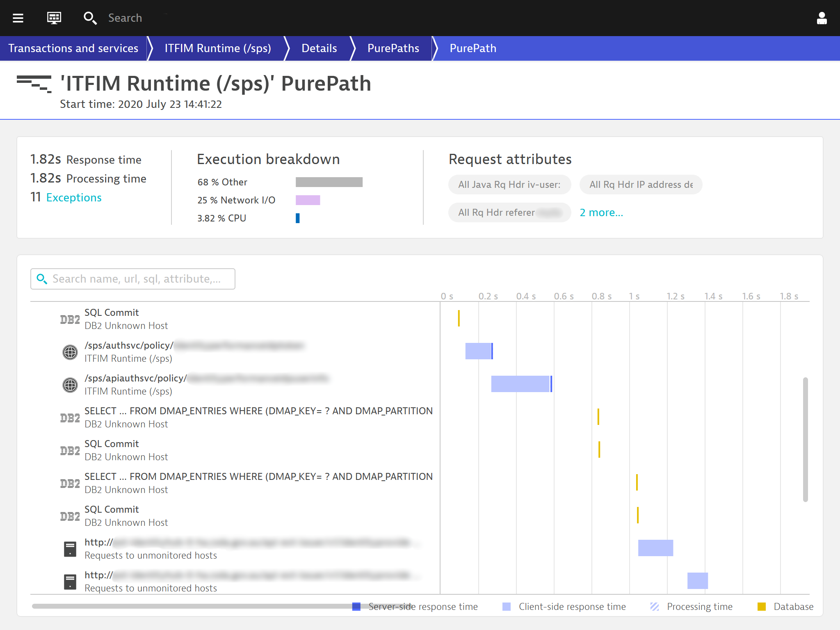The width and height of the screenshot is (840, 630).
Task: Go to Transactions and services breadcrumb
Action: tap(73, 48)
